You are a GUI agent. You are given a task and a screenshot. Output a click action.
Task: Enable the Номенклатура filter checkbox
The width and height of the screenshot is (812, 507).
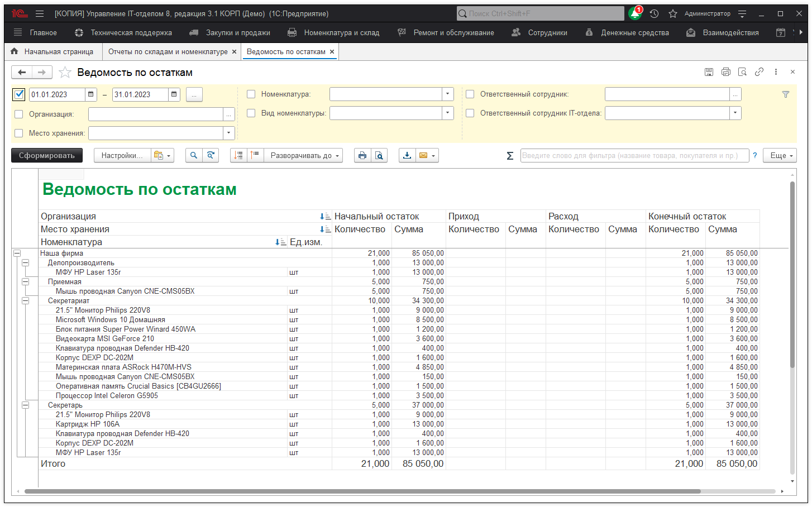pos(251,94)
